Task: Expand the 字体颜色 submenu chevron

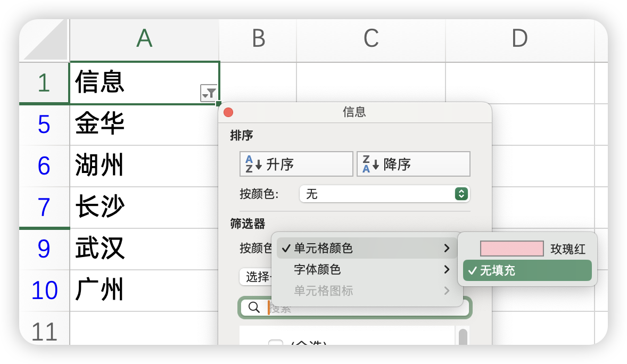Action: (x=447, y=269)
